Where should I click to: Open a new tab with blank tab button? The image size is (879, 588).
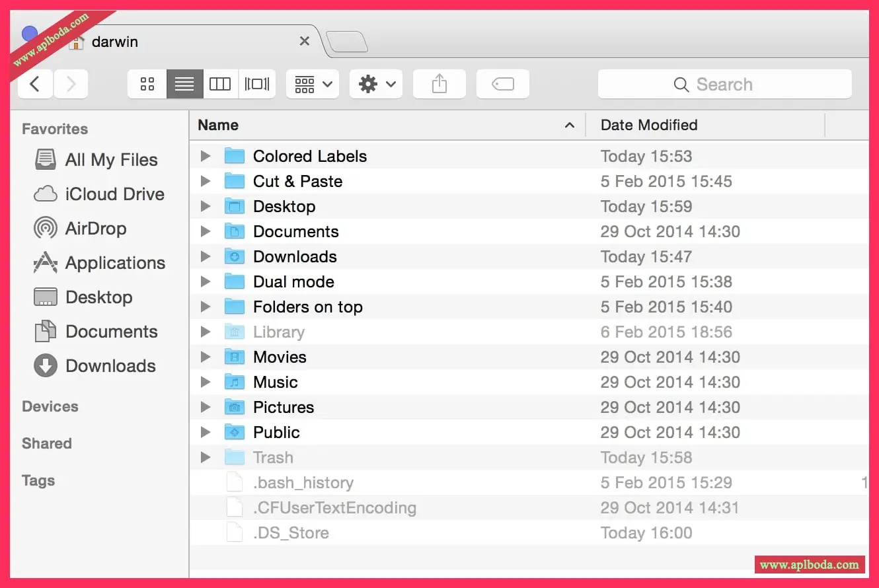coord(347,42)
